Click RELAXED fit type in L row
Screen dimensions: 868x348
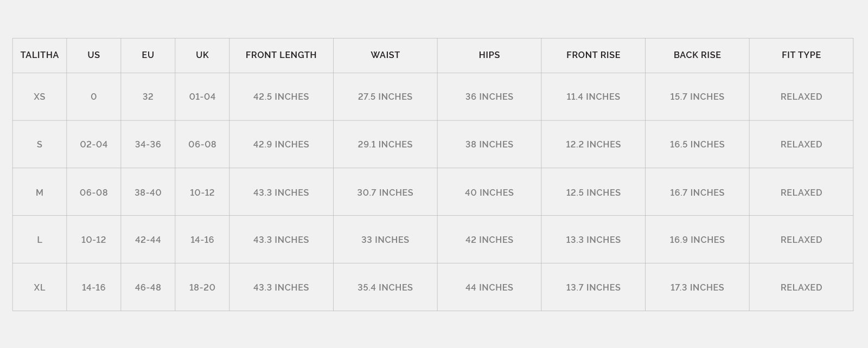click(801, 240)
